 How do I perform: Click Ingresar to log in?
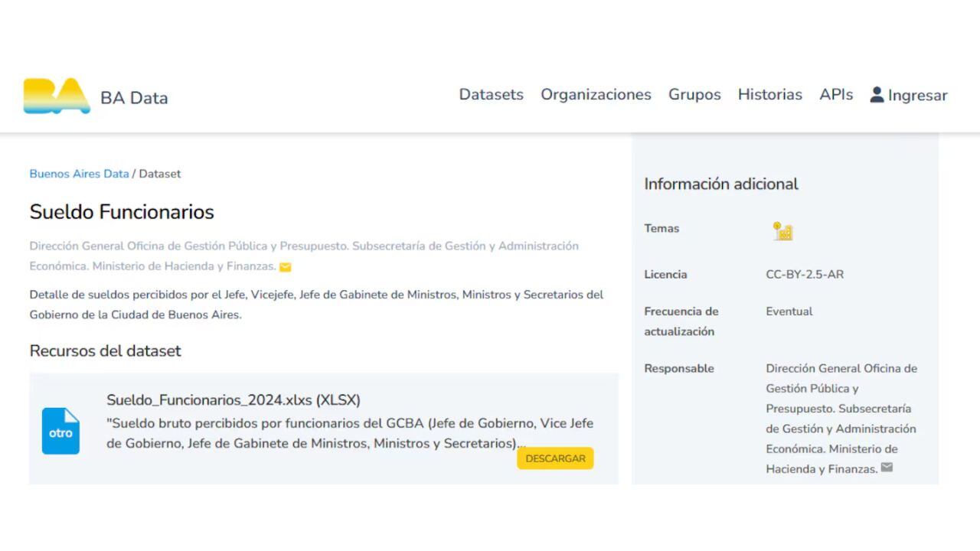click(x=917, y=96)
